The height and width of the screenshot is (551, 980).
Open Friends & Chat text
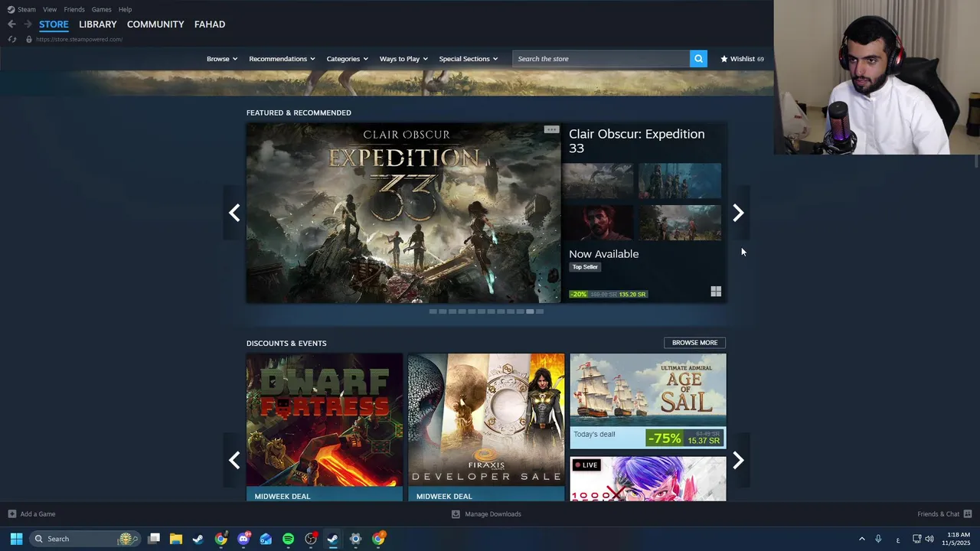tap(939, 514)
